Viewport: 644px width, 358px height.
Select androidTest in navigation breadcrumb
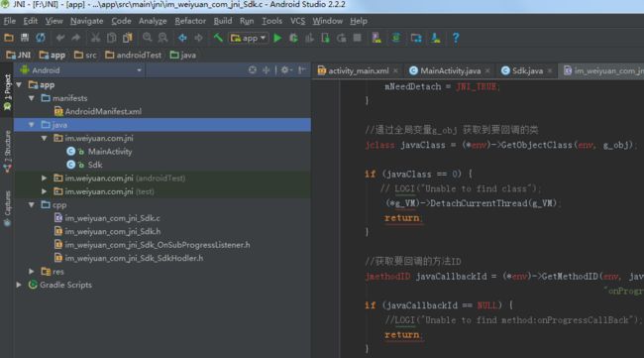(134, 56)
